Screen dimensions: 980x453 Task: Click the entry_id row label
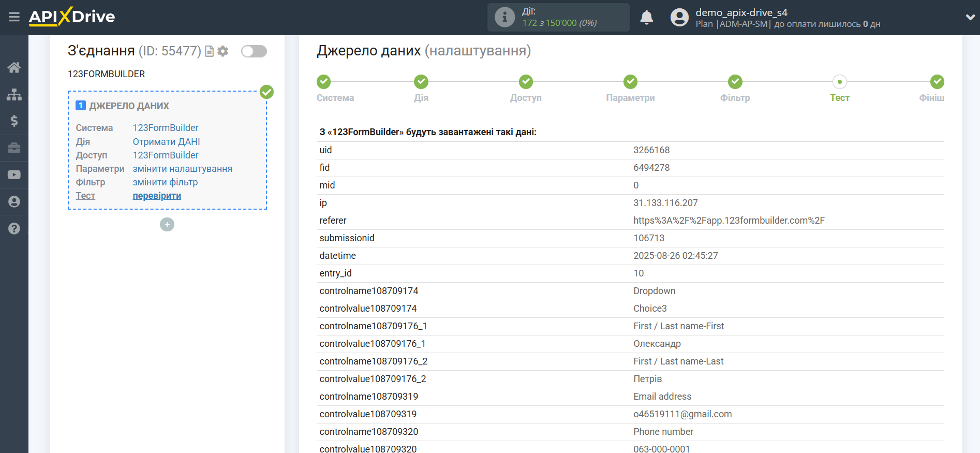[x=335, y=273]
